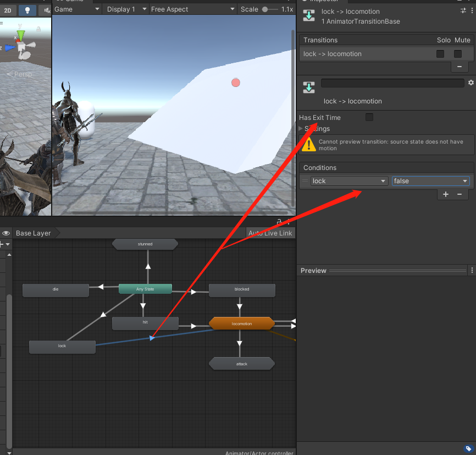Open add parameter plus dropdown

click(4, 244)
